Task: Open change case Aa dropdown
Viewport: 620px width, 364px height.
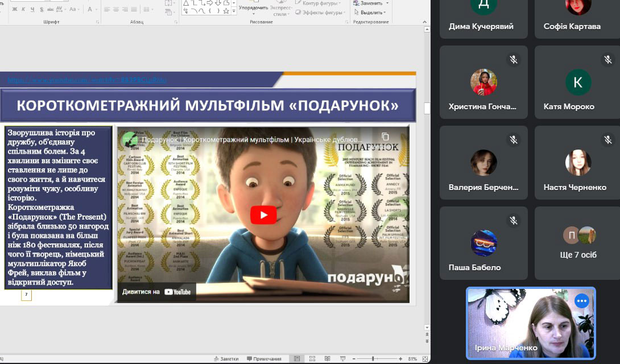Action: point(74,9)
